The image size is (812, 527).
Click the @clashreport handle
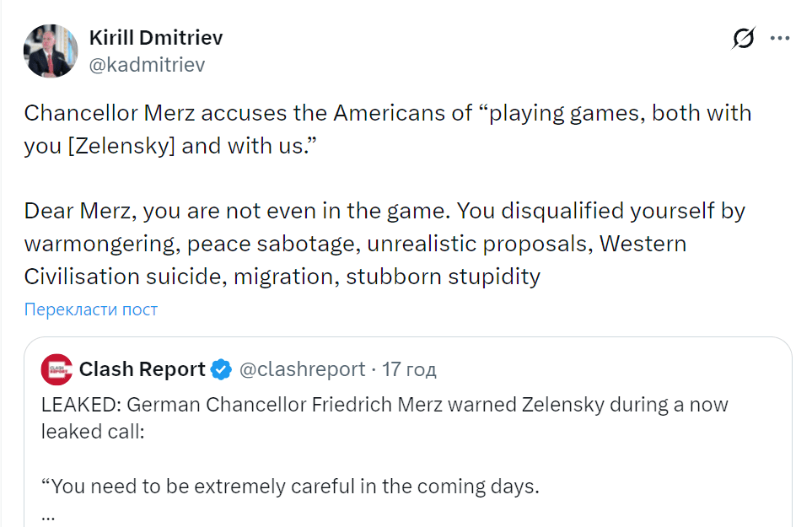point(303,369)
